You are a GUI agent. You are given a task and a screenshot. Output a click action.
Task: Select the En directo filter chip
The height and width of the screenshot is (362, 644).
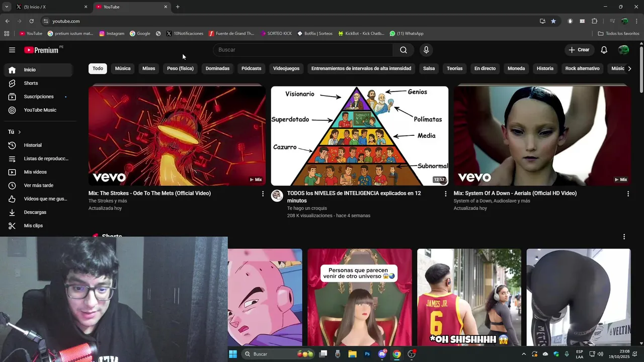(x=485, y=68)
